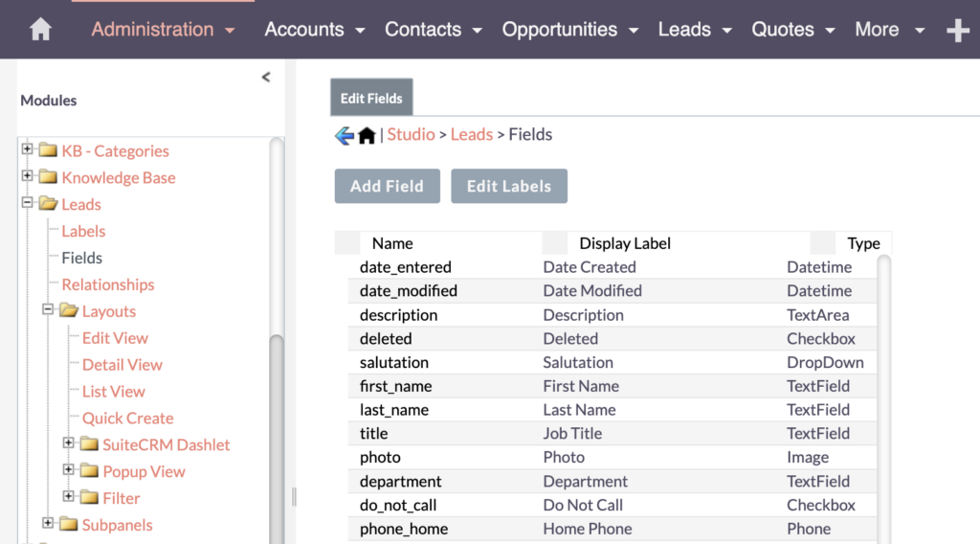Expand the Popup View node
This screenshot has height=544, width=980.
(x=68, y=469)
